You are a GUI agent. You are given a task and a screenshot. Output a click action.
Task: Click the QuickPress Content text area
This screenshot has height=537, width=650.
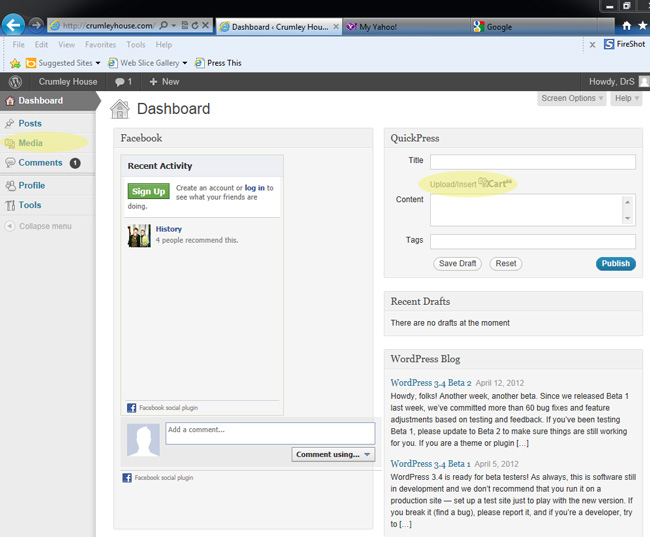533,210
